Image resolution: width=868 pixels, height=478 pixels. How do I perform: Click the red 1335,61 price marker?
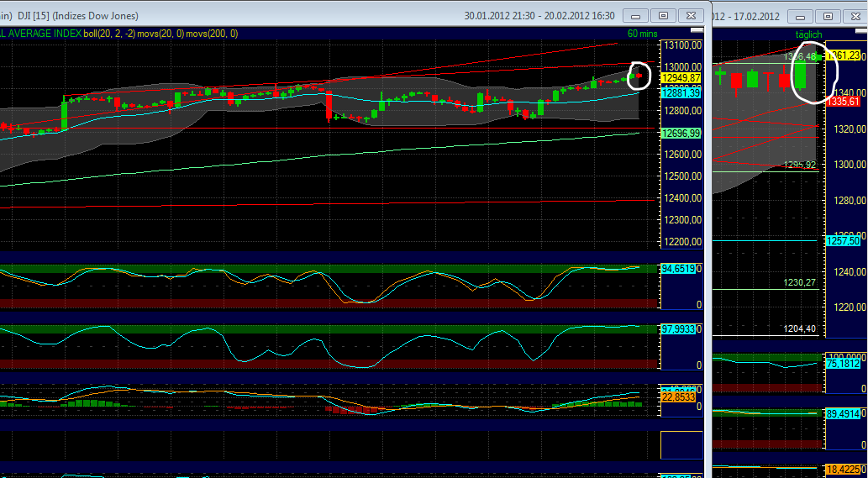[x=844, y=101]
